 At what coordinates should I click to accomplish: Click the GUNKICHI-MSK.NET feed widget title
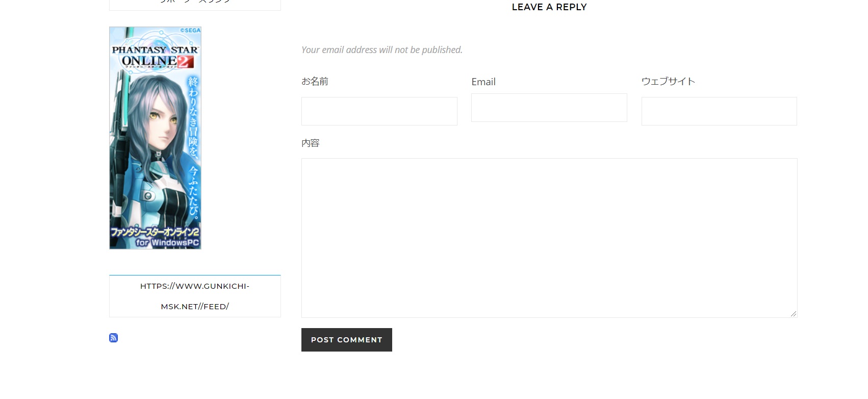195,296
